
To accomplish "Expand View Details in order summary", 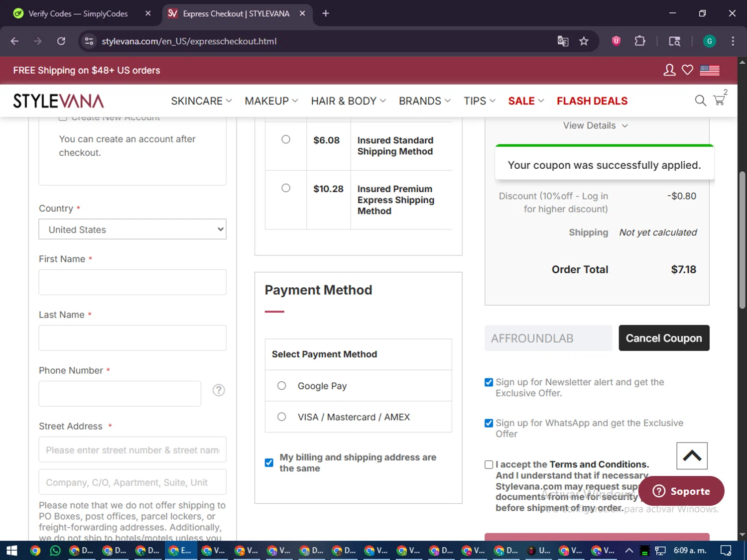I will pyautogui.click(x=596, y=125).
